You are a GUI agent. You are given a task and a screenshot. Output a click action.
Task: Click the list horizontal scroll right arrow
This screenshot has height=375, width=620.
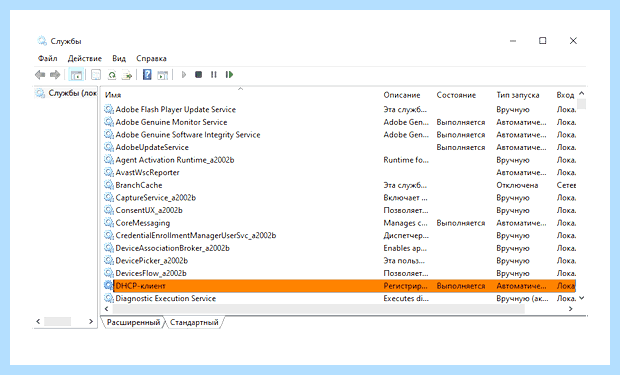click(x=570, y=309)
